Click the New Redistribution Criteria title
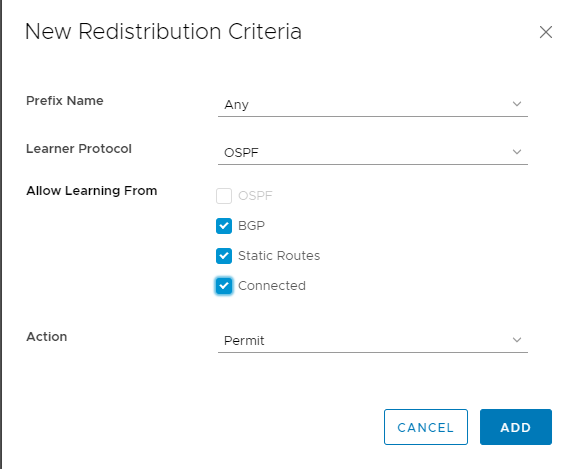 click(164, 32)
